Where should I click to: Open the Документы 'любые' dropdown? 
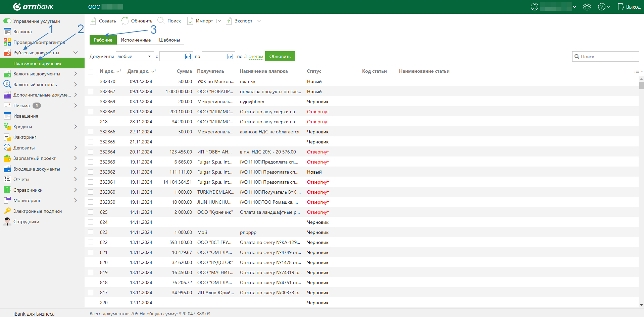(135, 56)
